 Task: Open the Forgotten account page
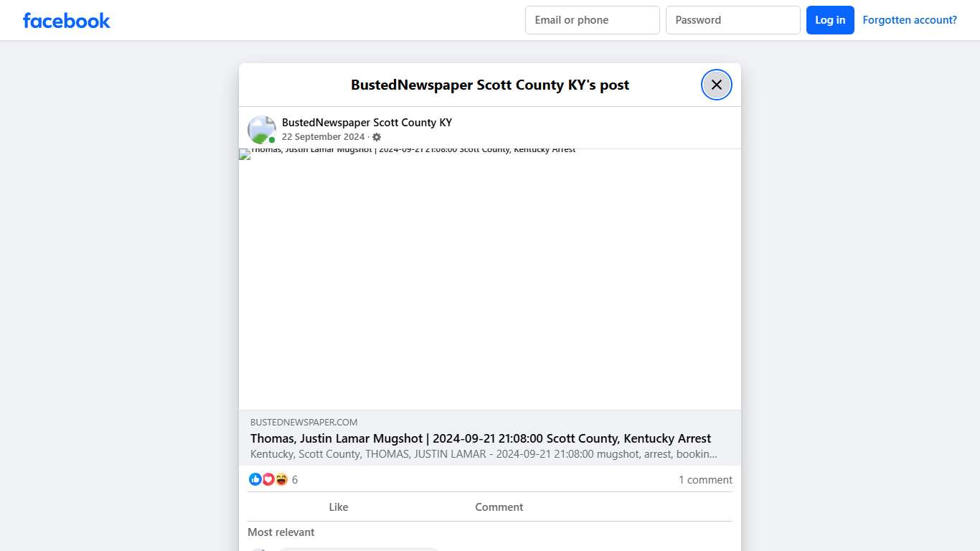point(909,19)
